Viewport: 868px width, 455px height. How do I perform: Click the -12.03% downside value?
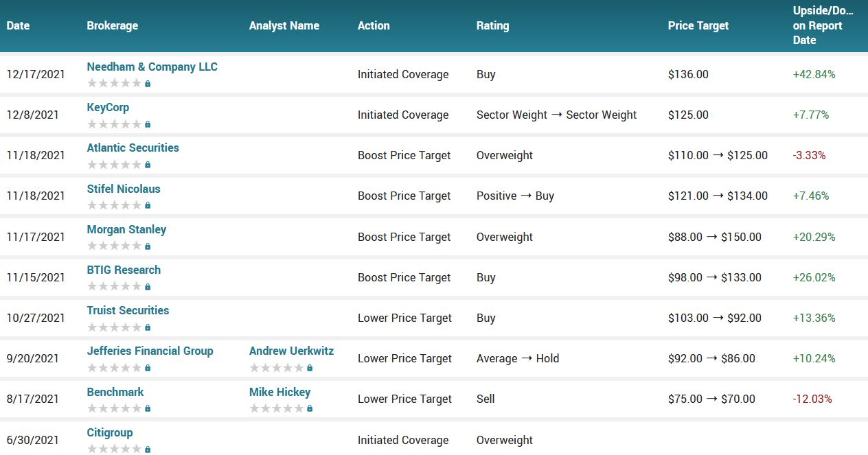[x=812, y=399]
